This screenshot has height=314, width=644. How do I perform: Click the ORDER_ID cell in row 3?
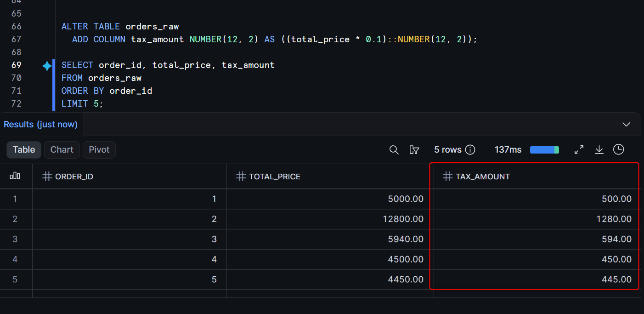coord(130,240)
